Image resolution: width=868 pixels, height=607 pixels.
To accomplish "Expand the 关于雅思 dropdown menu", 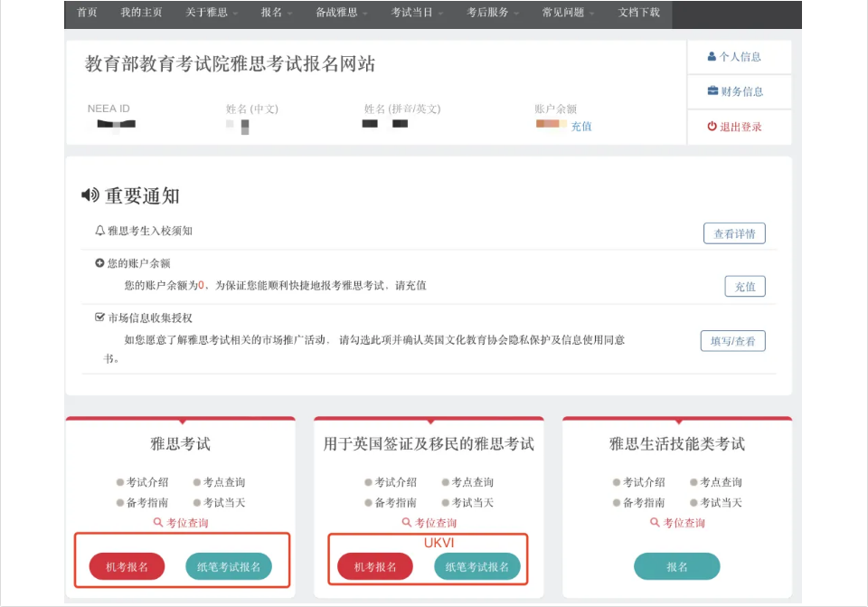I will pyautogui.click(x=212, y=12).
